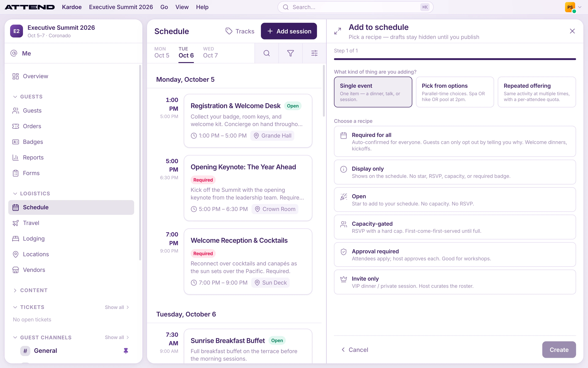
Task: Switch to the Wed Oct 7 tab
Action: (210, 53)
